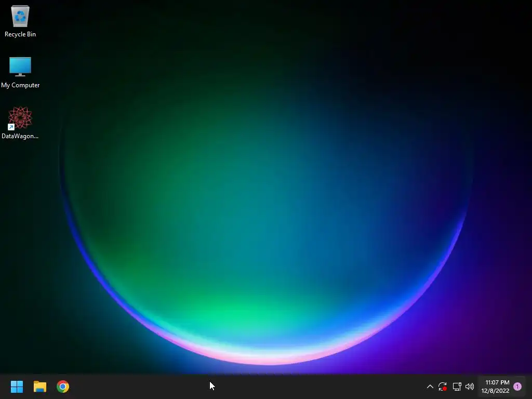This screenshot has width=532, height=399.
Task: Open the Windows Start menu
Action: 17,387
